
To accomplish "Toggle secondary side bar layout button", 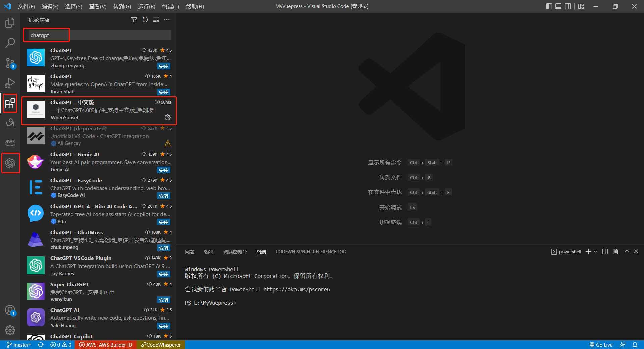I will click(x=568, y=6).
